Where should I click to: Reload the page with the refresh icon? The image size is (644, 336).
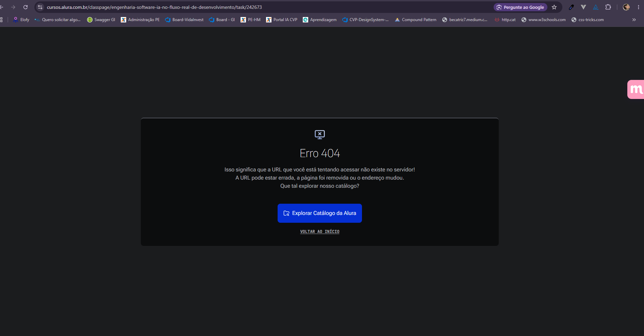coord(26,7)
